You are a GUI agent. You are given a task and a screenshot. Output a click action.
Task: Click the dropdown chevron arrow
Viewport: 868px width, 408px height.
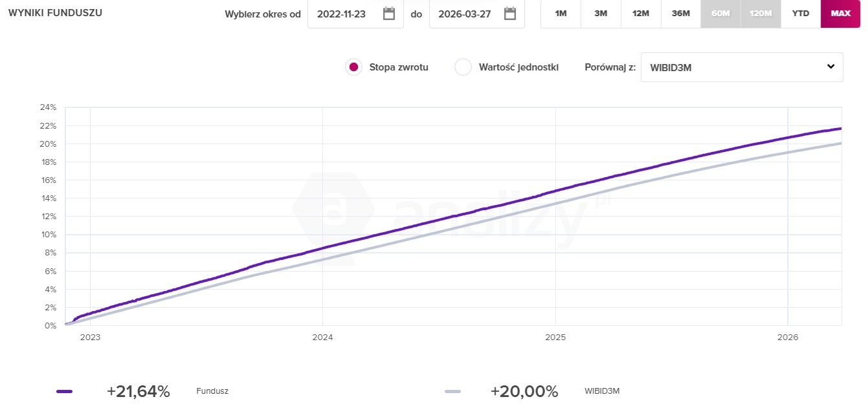tap(831, 67)
